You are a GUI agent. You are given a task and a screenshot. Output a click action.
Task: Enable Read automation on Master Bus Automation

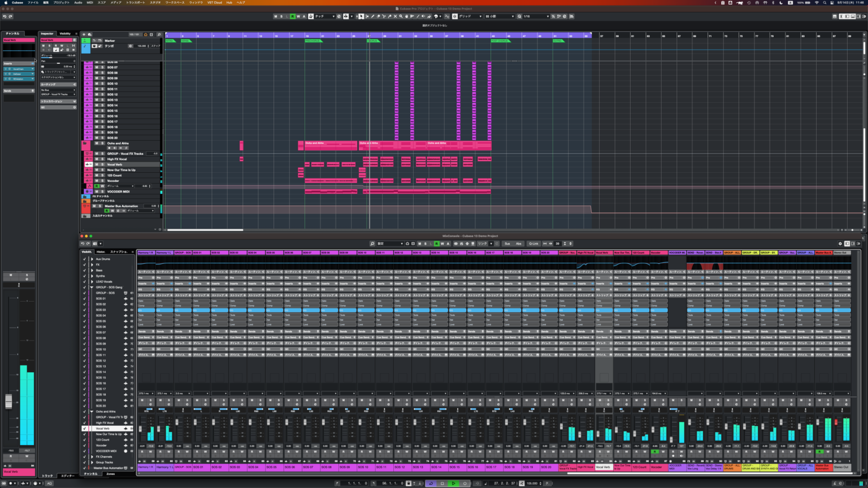106,211
